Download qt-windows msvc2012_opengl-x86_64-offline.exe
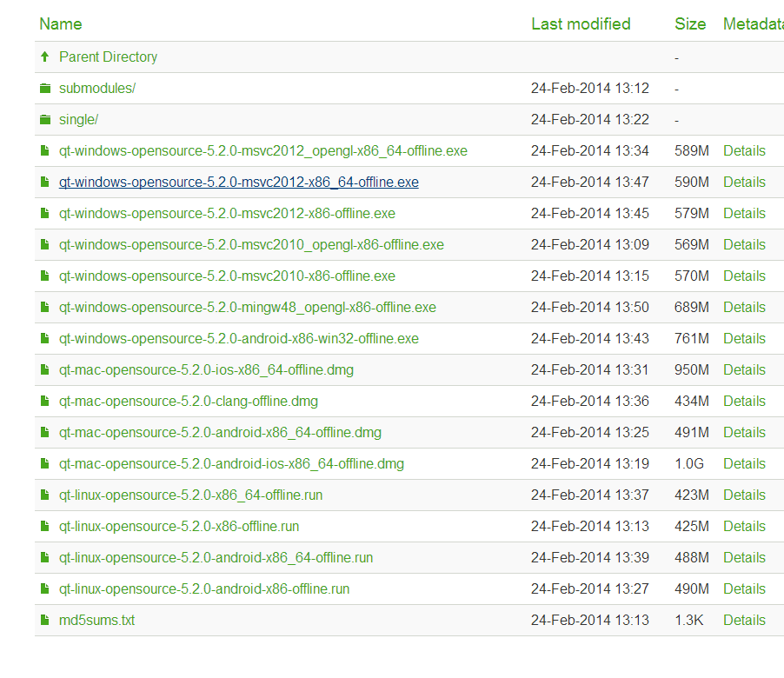 coord(263,151)
